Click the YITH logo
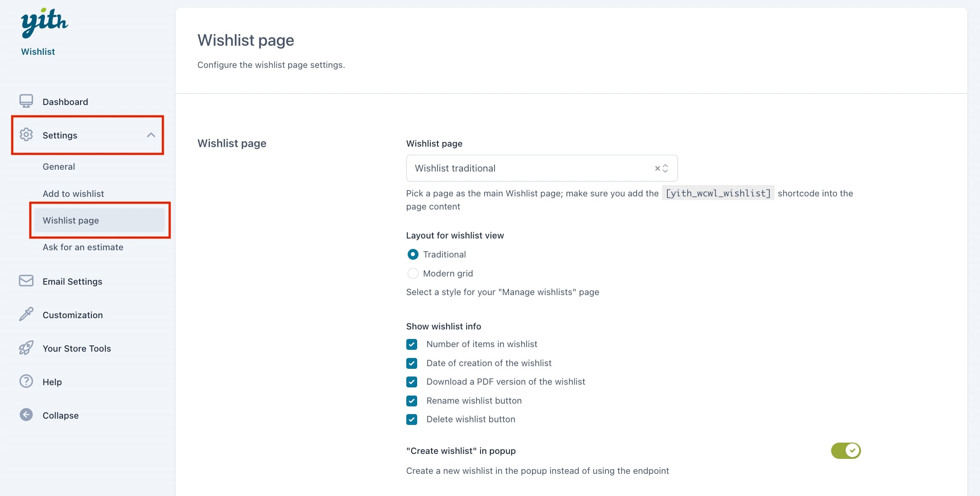Image resolution: width=980 pixels, height=496 pixels. click(x=44, y=23)
